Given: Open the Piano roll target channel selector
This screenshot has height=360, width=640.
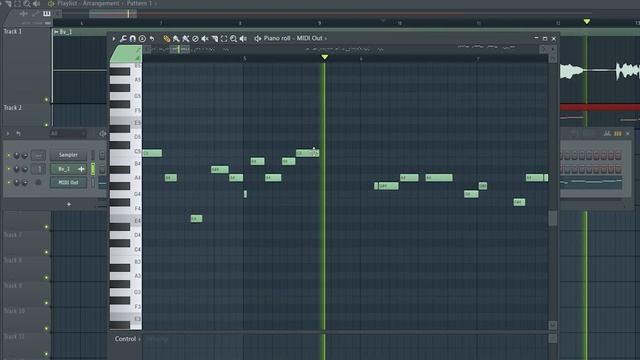Looking at the screenshot, I should coord(258,39).
